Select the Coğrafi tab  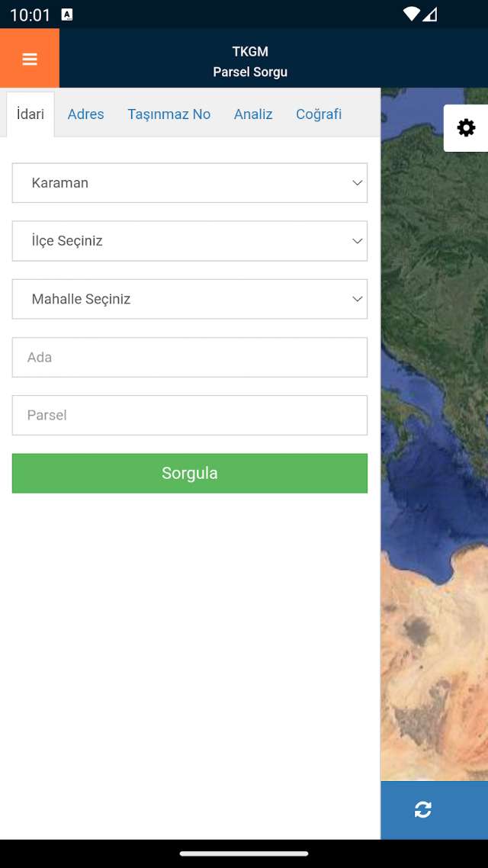[319, 114]
